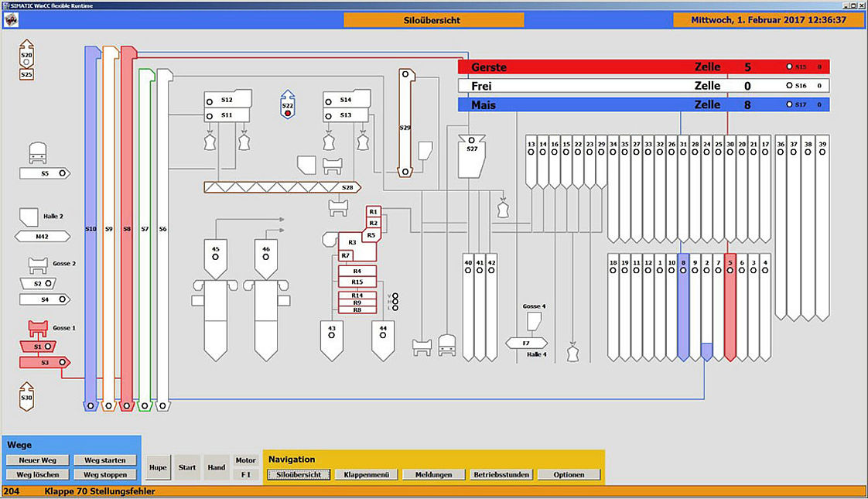Click bin 44

(383, 340)
